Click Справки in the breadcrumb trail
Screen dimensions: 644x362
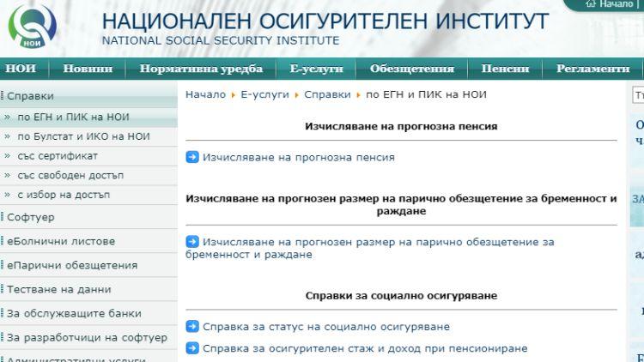[x=327, y=94]
